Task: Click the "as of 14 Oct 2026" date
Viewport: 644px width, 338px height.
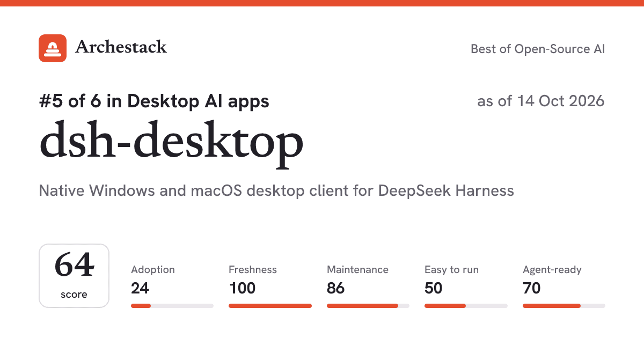Action: pyautogui.click(x=541, y=101)
